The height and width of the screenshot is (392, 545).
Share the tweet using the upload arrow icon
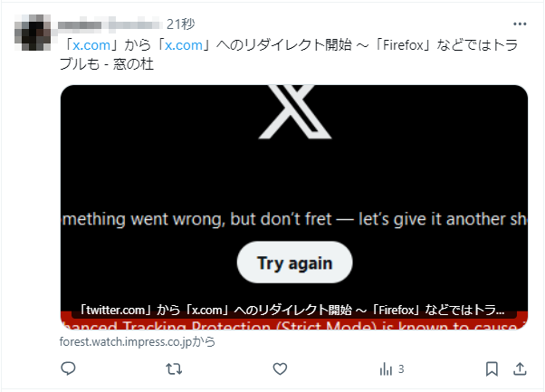520,369
